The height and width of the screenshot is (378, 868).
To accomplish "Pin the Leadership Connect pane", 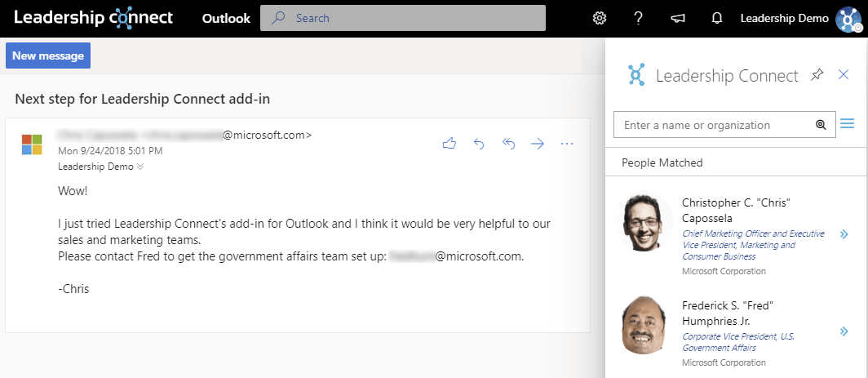I will pos(817,75).
